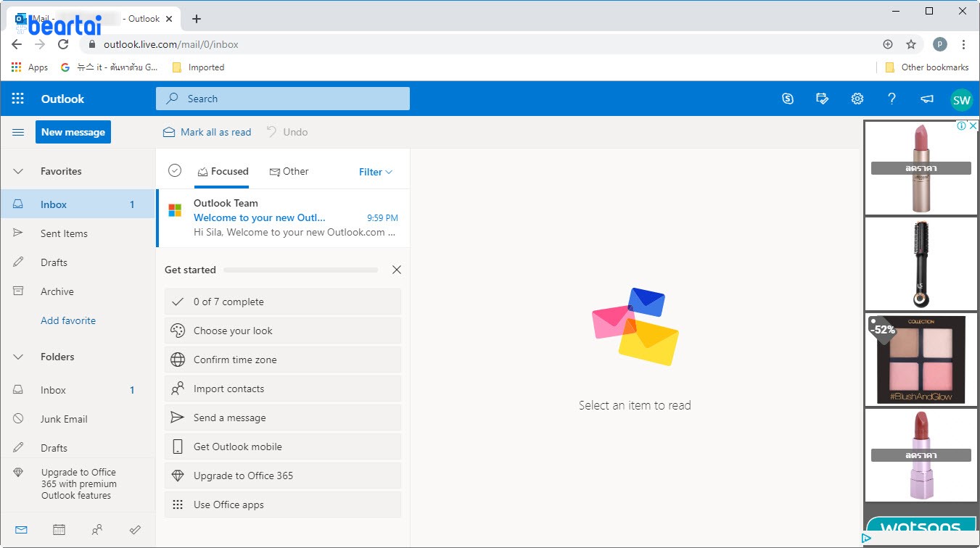Open the Chrome three-dot menu
Image resolution: width=980 pixels, height=548 pixels.
pos(964,44)
